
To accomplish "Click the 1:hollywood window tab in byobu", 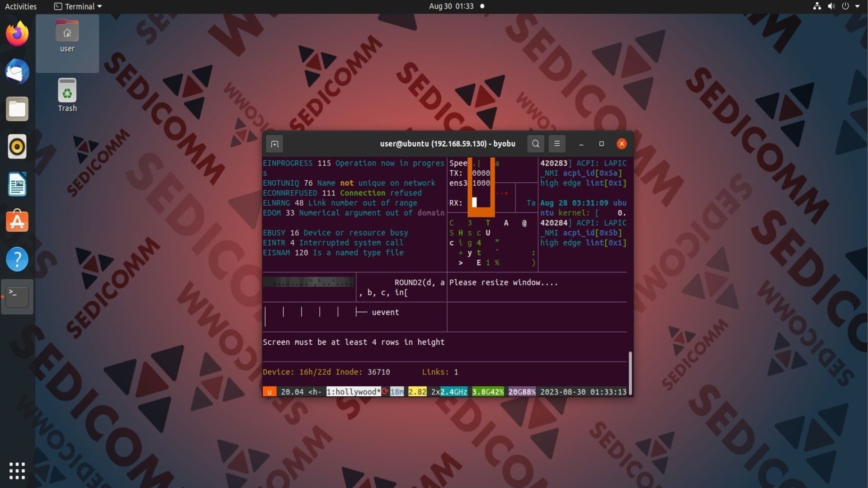I will (x=353, y=392).
